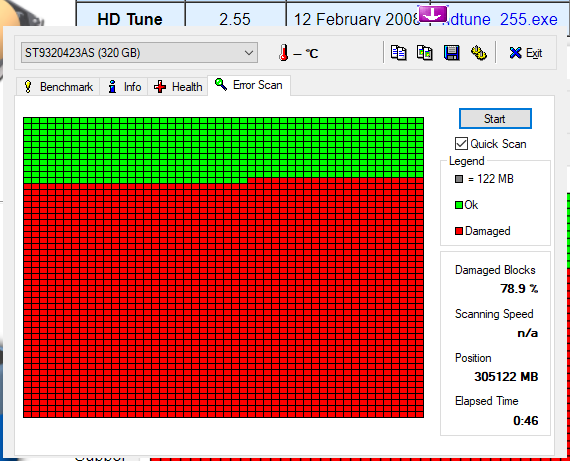570x461 pixels.
Task: Click the gray 122 MB legend swatch
Action: click(459, 179)
